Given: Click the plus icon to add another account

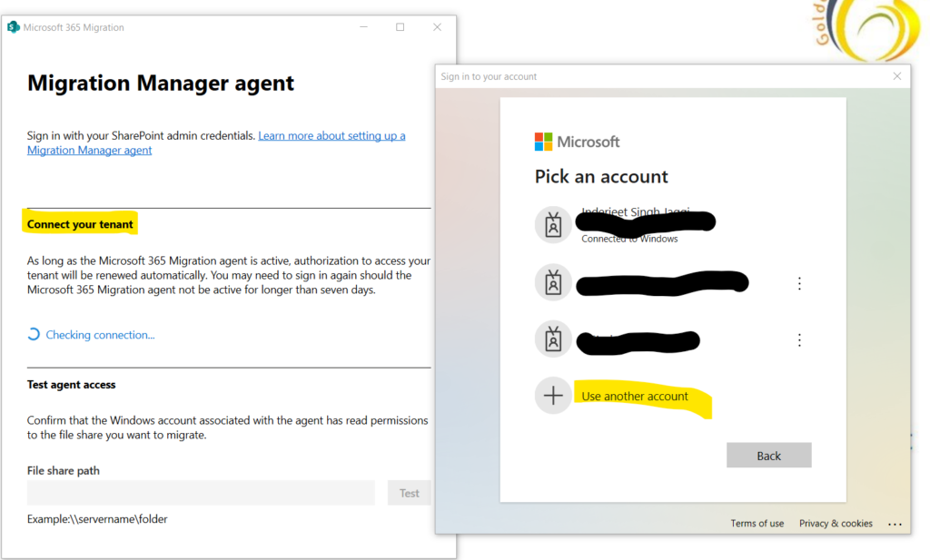Looking at the screenshot, I should coord(553,395).
